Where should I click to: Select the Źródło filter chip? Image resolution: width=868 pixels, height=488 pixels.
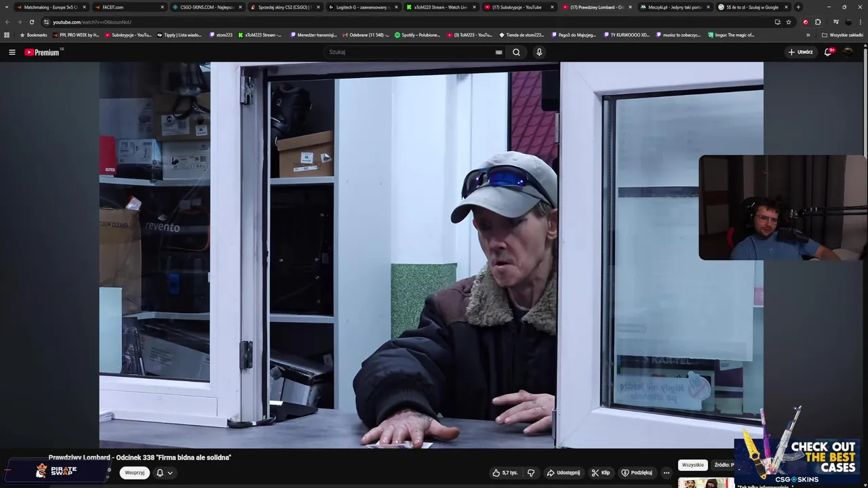(x=723, y=465)
